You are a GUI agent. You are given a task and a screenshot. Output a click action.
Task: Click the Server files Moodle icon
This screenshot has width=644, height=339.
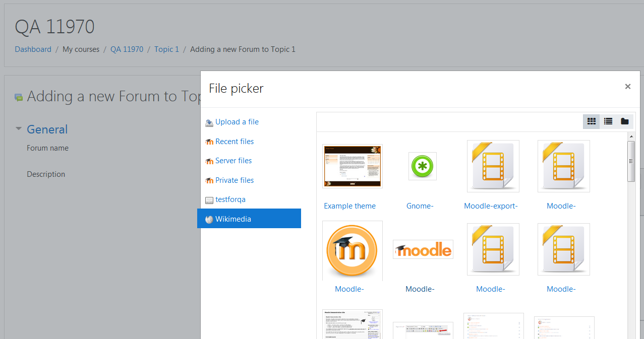(x=209, y=161)
